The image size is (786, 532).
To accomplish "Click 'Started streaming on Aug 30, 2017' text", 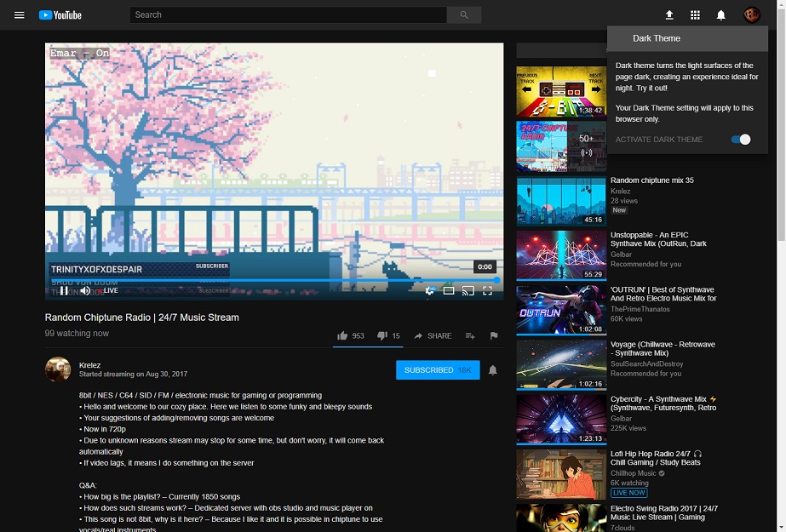I will point(134,375).
